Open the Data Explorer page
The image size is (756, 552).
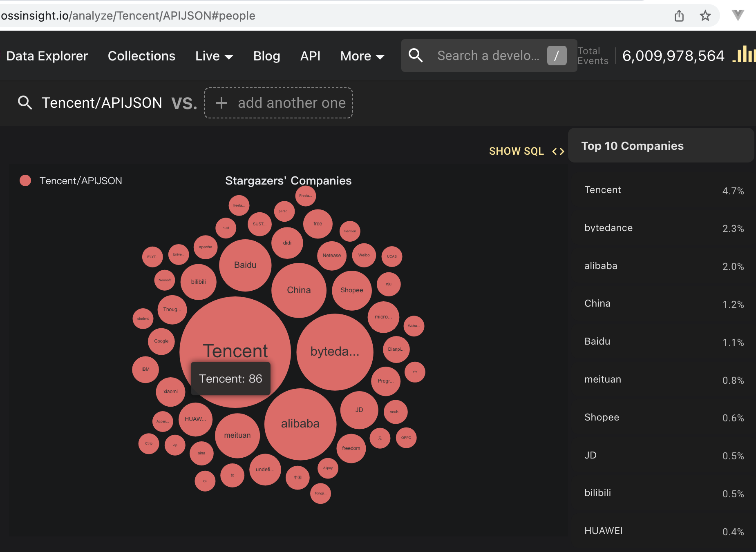point(47,56)
